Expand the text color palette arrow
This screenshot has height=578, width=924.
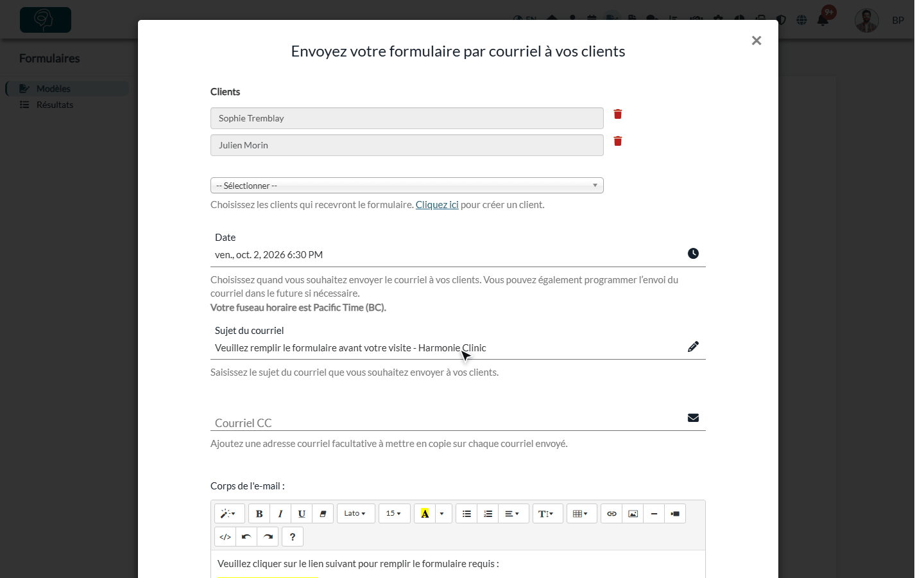pyautogui.click(x=443, y=514)
